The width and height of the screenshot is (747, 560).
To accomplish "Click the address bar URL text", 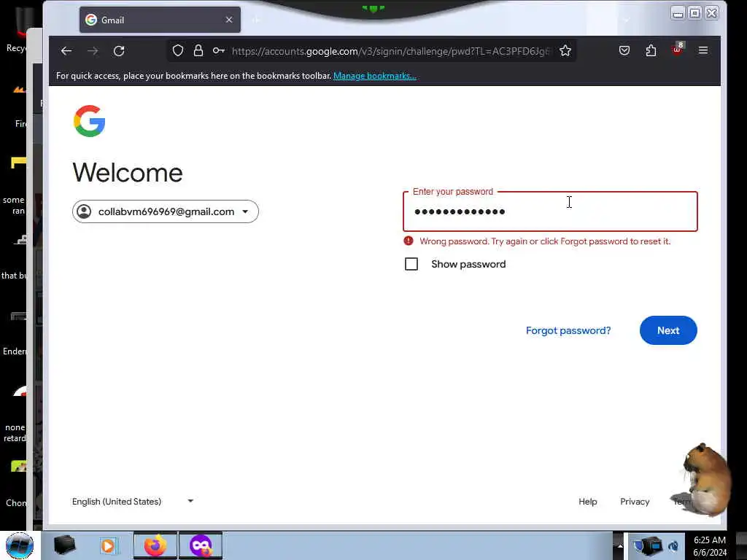I will point(391,51).
